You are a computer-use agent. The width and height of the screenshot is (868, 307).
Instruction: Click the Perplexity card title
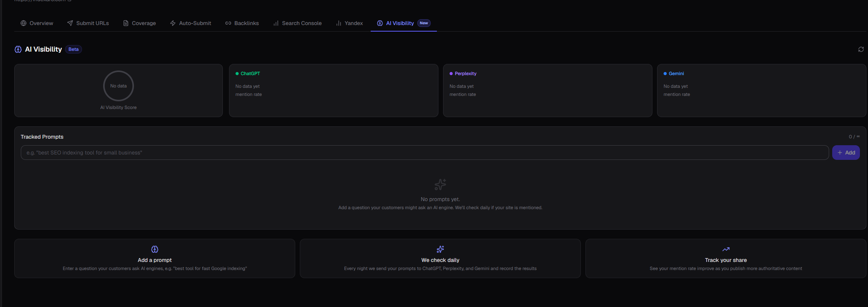click(466, 74)
